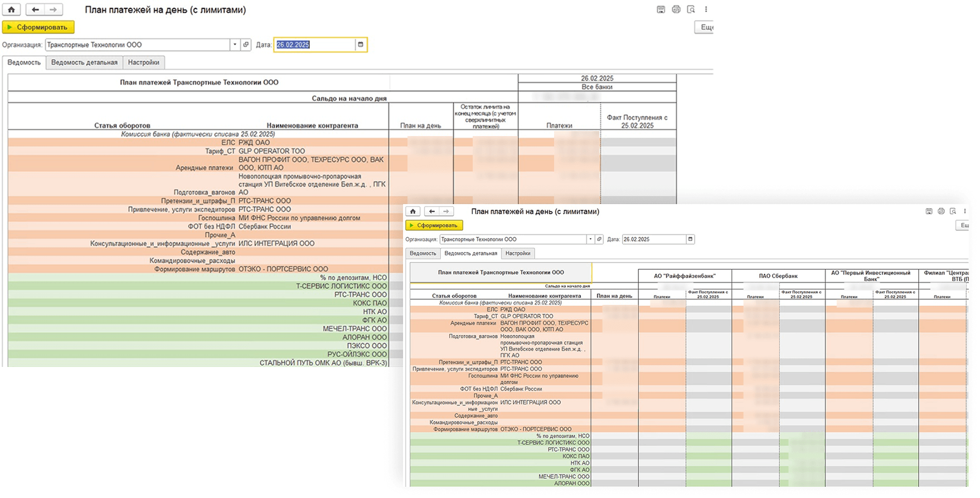980x498 pixels.
Task: Open the calendar picker beside the highlighted date
Action: click(x=361, y=45)
